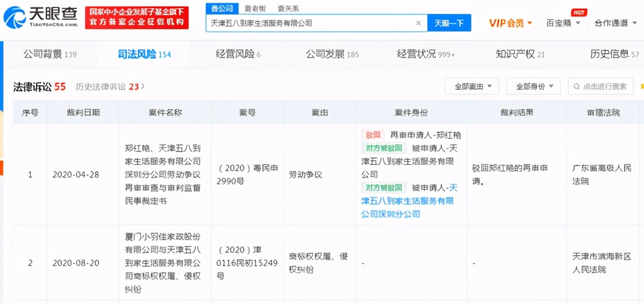644x304 pixels.
Task: Expand the 全部身份 filter dropdown
Action: (533, 86)
